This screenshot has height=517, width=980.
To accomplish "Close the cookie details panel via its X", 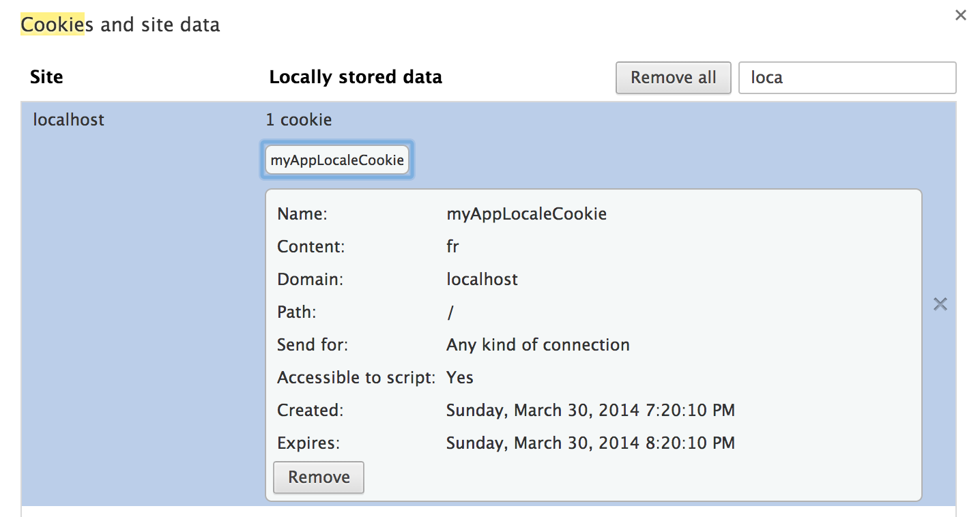I will click(940, 304).
